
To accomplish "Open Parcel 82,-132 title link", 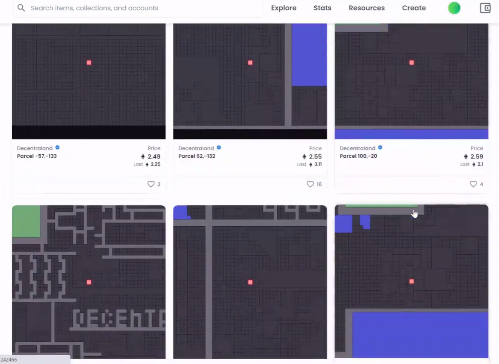I will point(197,156).
